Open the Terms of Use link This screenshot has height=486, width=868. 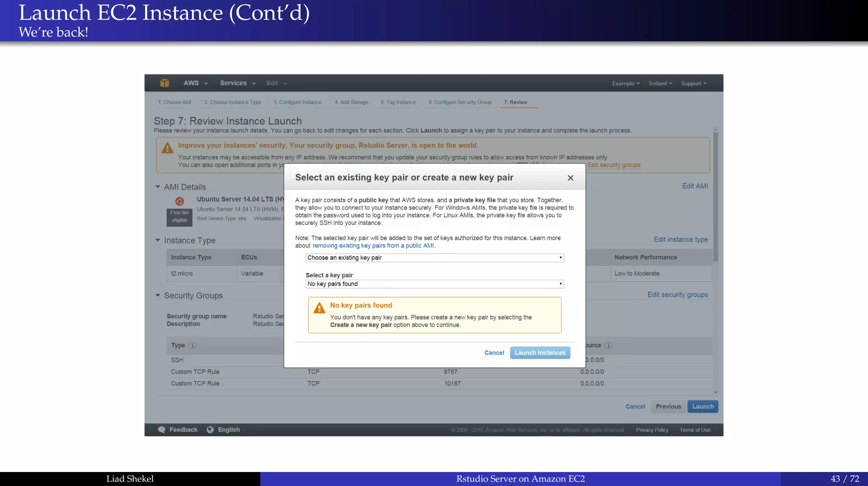click(695, 430)
